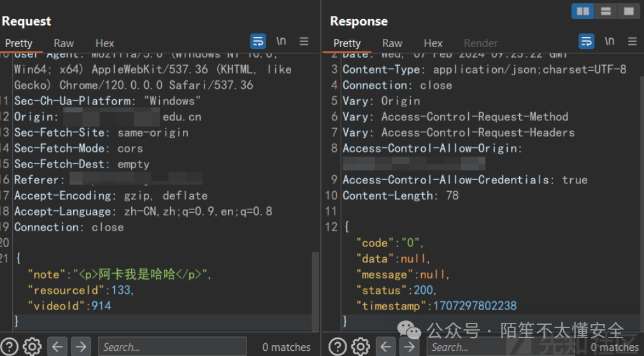The width and height of the screenshot is (644, 356).
Task: Open the Response Render tab
Action: 480,43
